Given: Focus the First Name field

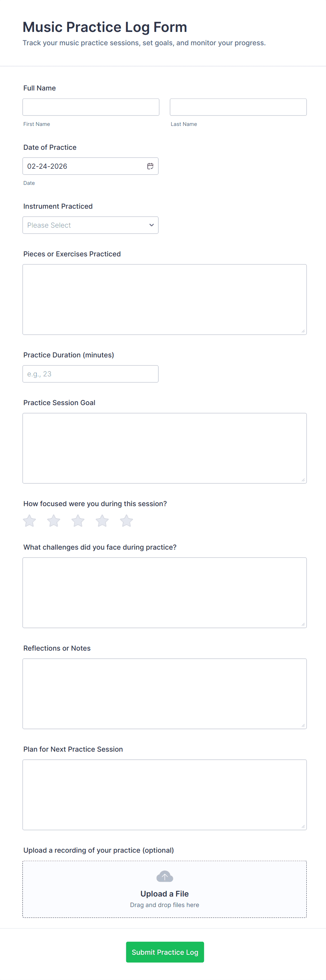Looking at the screenshot, I should pos(90,107).
